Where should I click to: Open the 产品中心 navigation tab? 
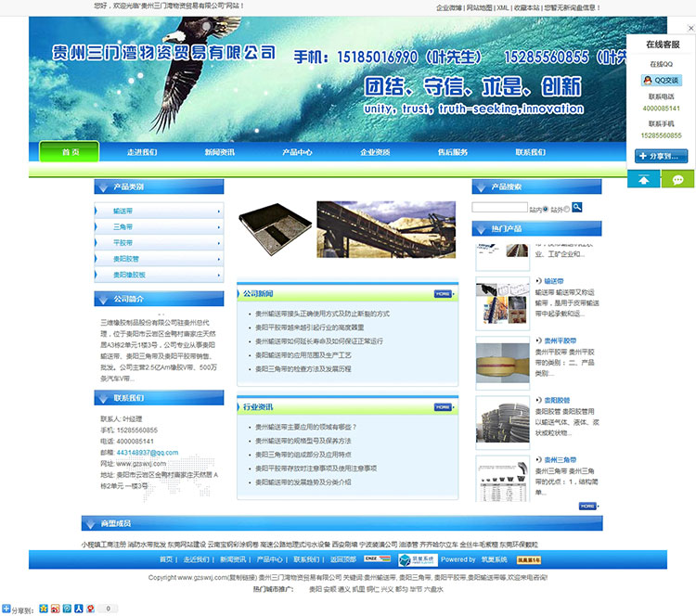pos(297,152)
